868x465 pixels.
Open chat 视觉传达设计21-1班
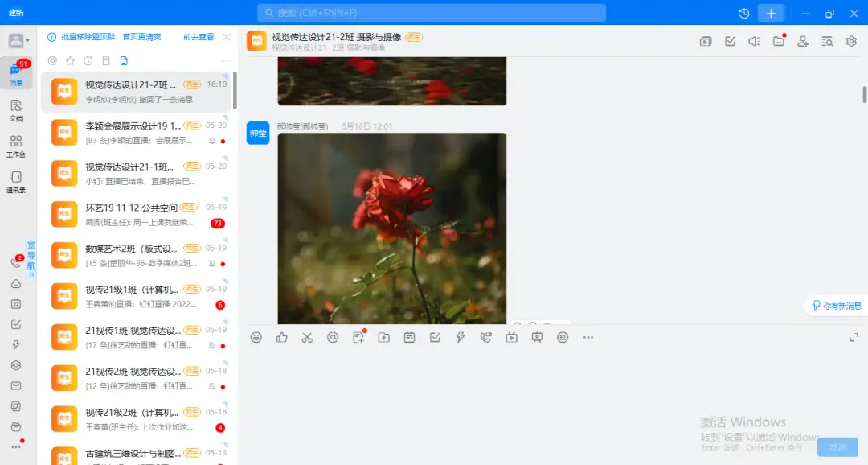coord(137,174)
